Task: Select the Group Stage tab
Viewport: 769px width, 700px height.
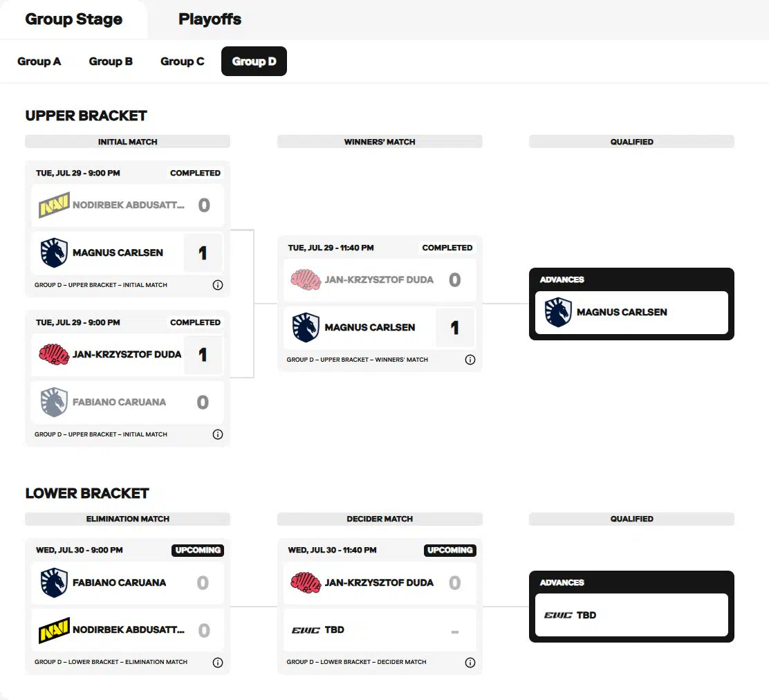Action: (73, 19)
